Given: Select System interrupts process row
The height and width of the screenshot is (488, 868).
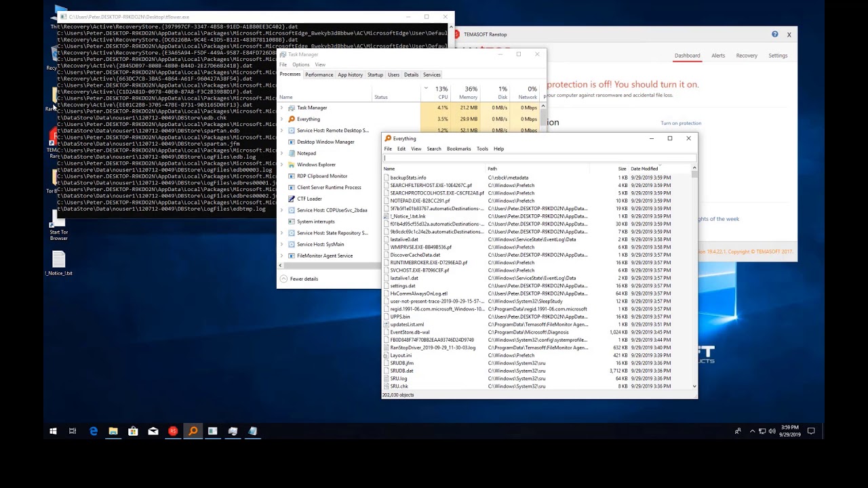Looking at the screenshot, I should (315, 222).
